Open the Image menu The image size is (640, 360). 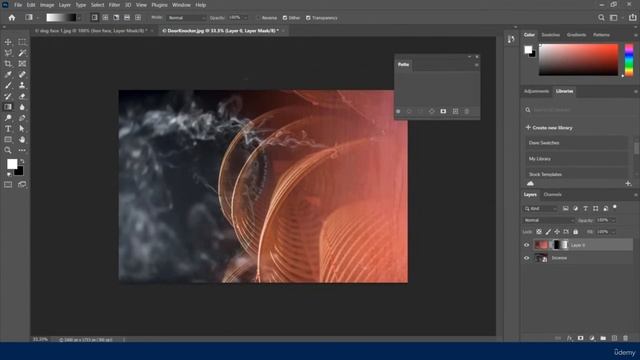(x=47, y=5)
